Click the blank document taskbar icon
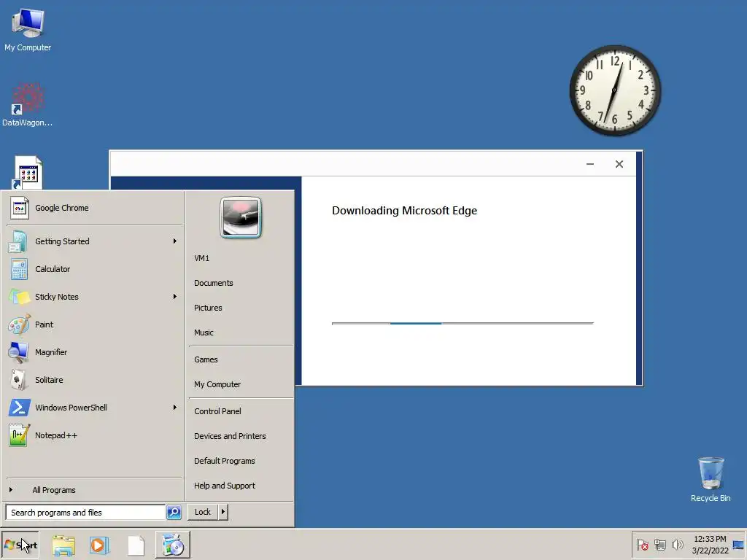Viewport: 747px width, 560px height. 136,545
